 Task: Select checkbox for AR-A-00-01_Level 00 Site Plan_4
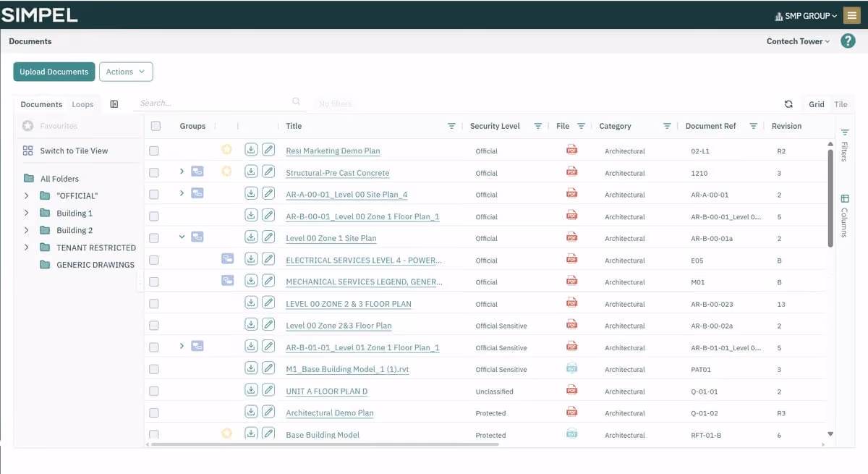[153, 195]
